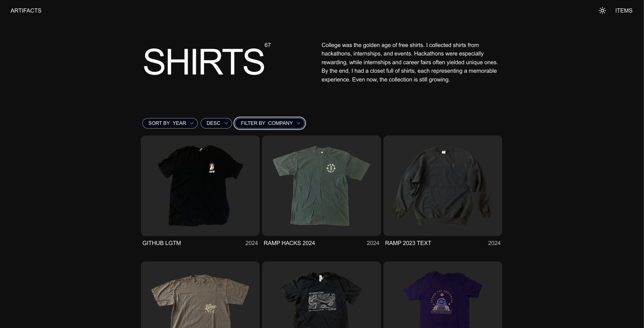Open the DESC order dropdown
This screenshot has width=644, height=328.
click(216, 123)
